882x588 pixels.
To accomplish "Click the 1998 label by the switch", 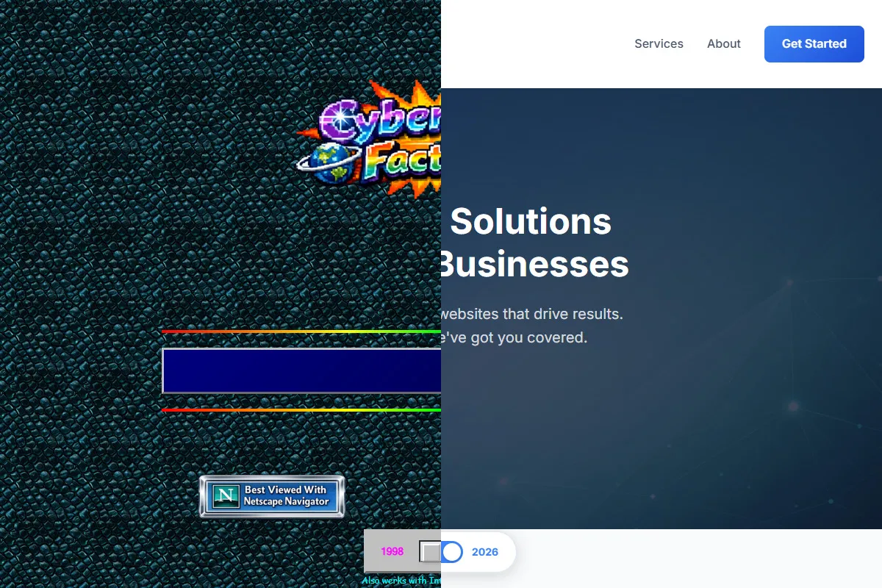I will (x=392, y=552).
